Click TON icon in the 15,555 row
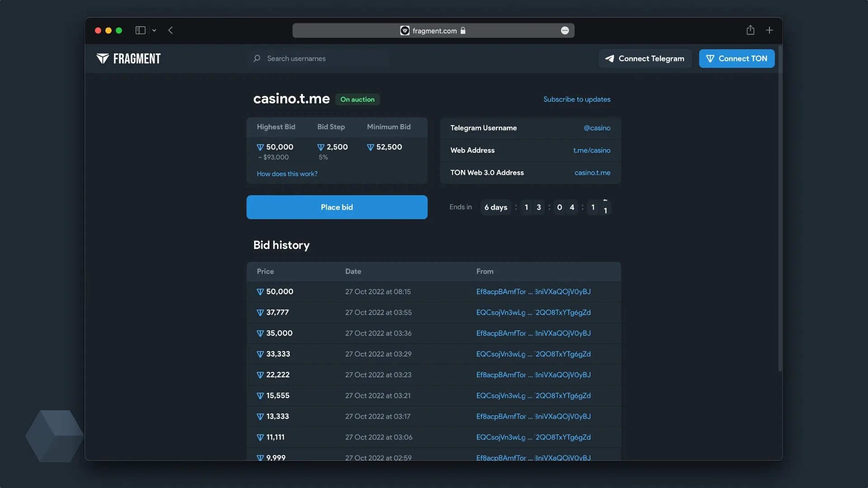This screenshot has width=868, height=488. pos(260,396)
